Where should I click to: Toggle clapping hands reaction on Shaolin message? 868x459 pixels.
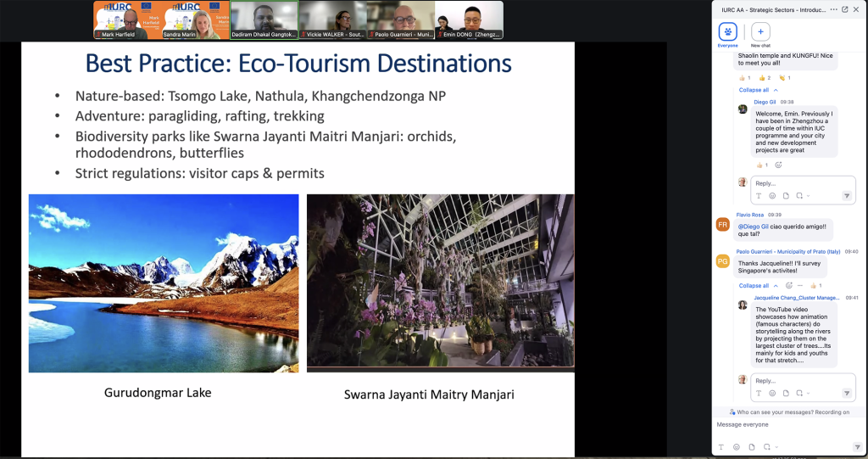[x=782, y=77]
